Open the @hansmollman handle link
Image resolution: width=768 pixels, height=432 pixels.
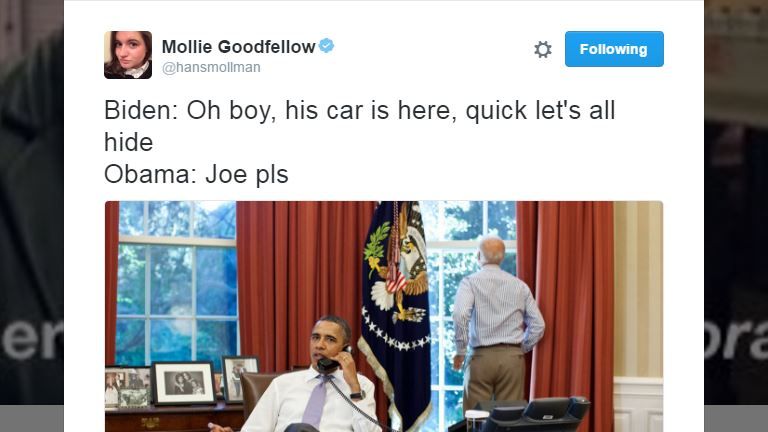click(x=211, y=67)
